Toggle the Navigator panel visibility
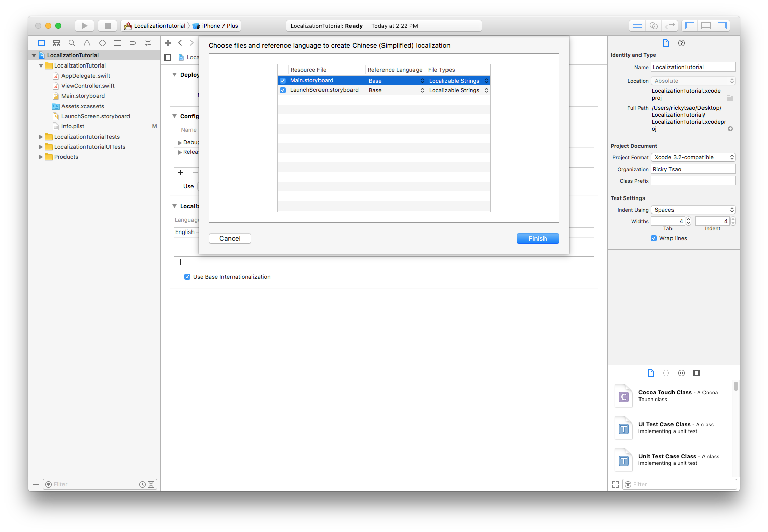This screenshot has width=768, height=532. coord(690,26)
